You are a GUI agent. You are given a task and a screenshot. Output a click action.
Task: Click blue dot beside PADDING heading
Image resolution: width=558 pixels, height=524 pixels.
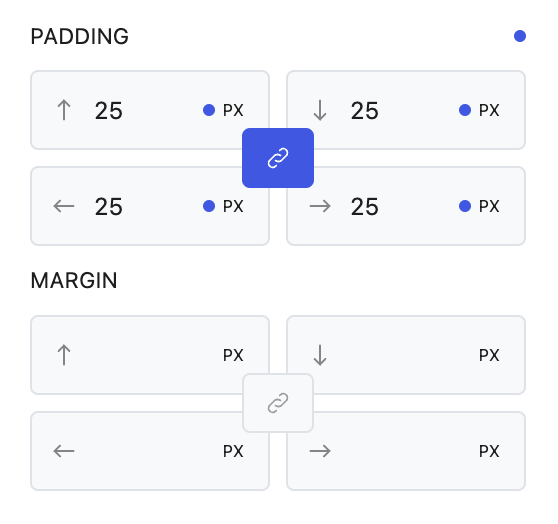(x=520, y=36)
